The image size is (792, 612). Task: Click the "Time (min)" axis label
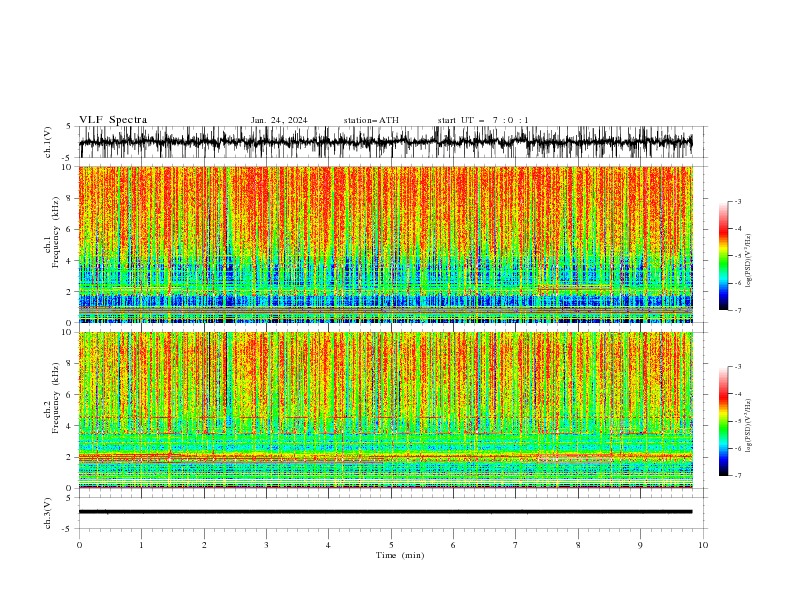click(400, 555)
